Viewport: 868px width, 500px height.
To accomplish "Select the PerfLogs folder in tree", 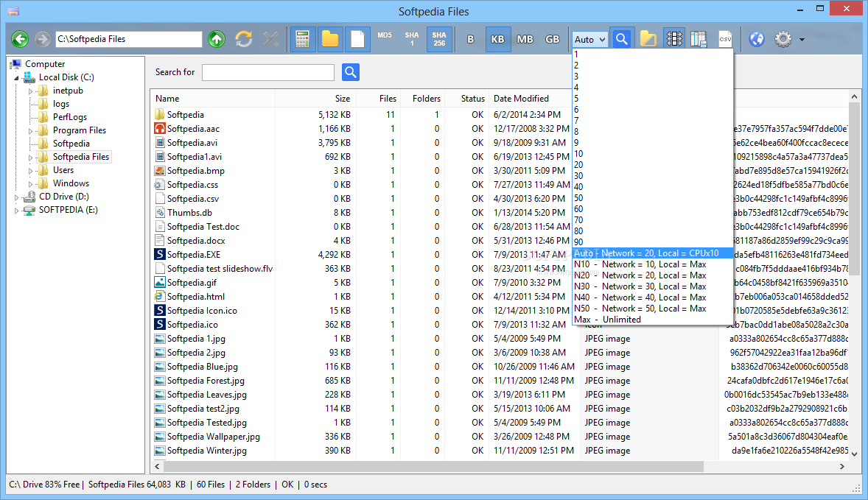I will 70,117.
